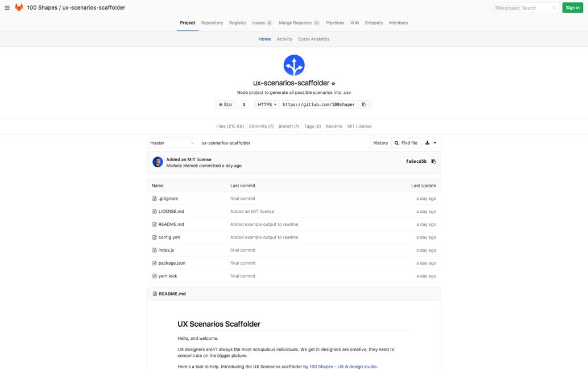
Task: Switch to the Repository tab
Action: click(x=212, y=23)
